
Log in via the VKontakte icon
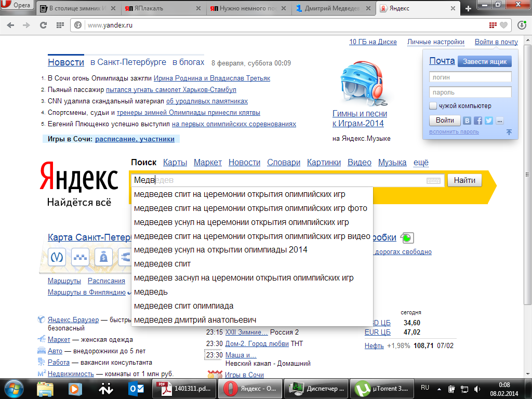point(467,121)
